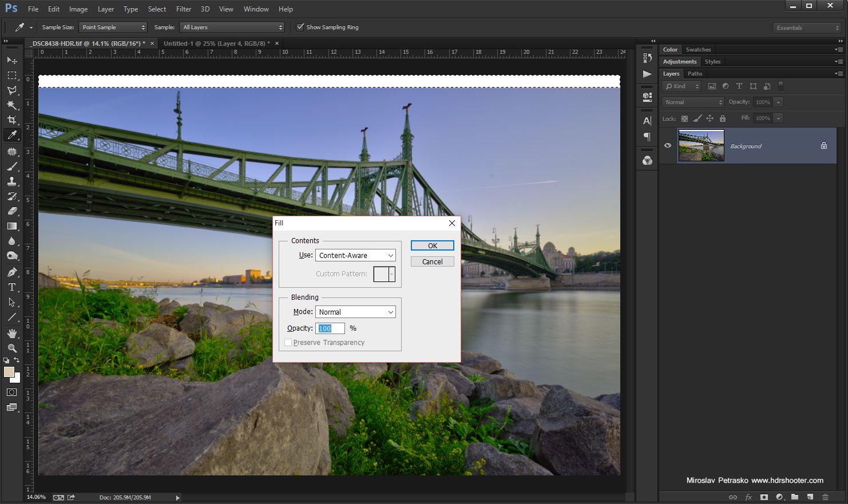Hide the Background layer visibility
Image resolution: width=848 pixels, height=504 pixels.
[x=667, y=146]
